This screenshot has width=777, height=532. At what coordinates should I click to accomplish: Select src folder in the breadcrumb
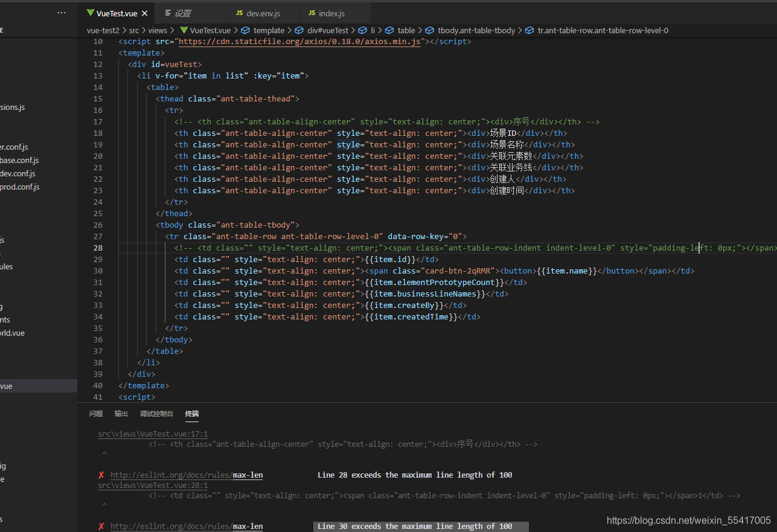(133, 30)
